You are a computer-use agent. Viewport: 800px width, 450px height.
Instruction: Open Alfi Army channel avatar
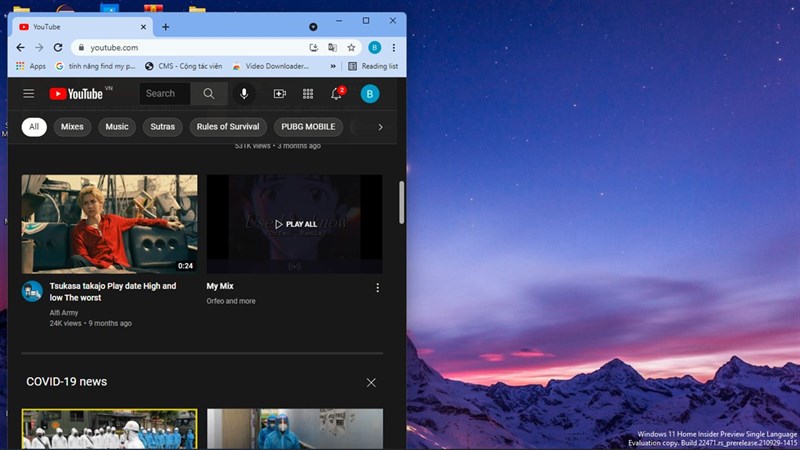pyautogui.click(x=32, y=291)
